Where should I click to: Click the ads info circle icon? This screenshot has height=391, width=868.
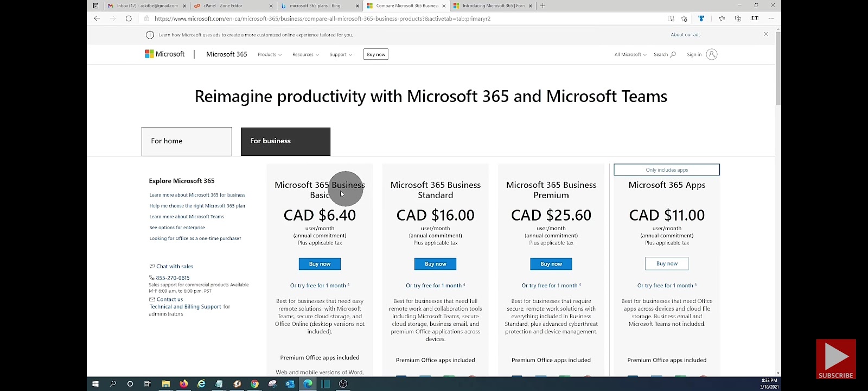[x=150, y=35]
